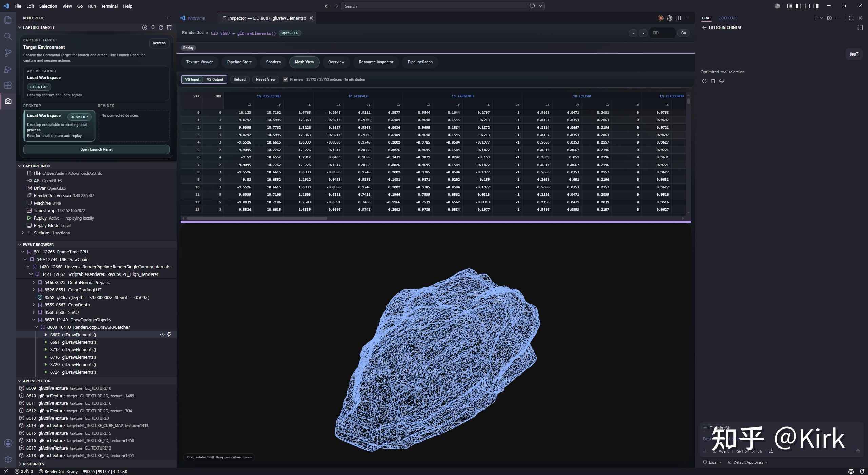
Task: Click the lightning icon on event 8687 row
Action: coord(169,335)
